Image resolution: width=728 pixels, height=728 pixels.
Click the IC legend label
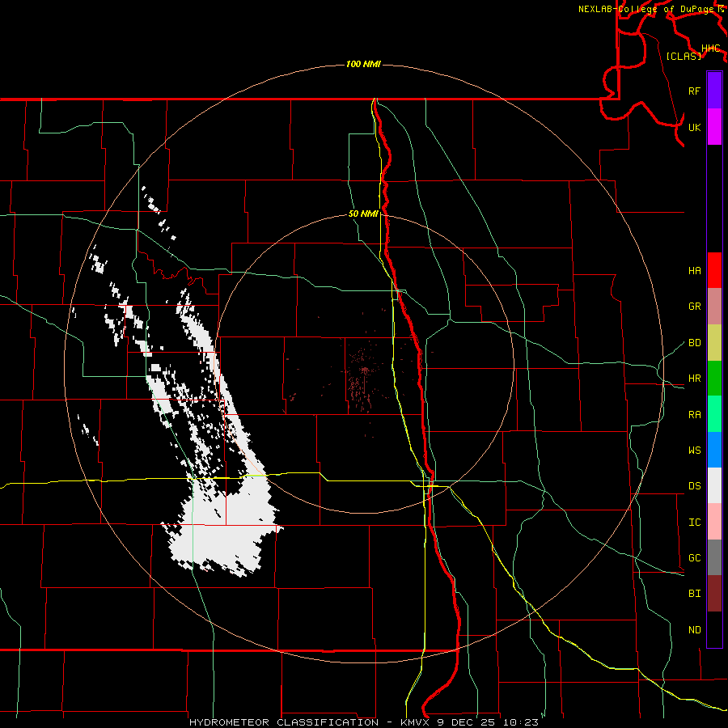click(695, 522)
